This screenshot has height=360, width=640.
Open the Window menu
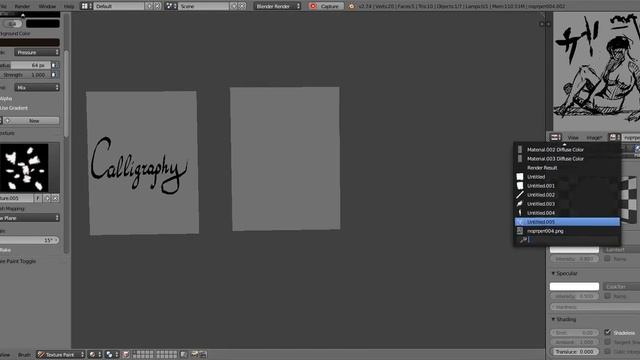tap(47, 6)
